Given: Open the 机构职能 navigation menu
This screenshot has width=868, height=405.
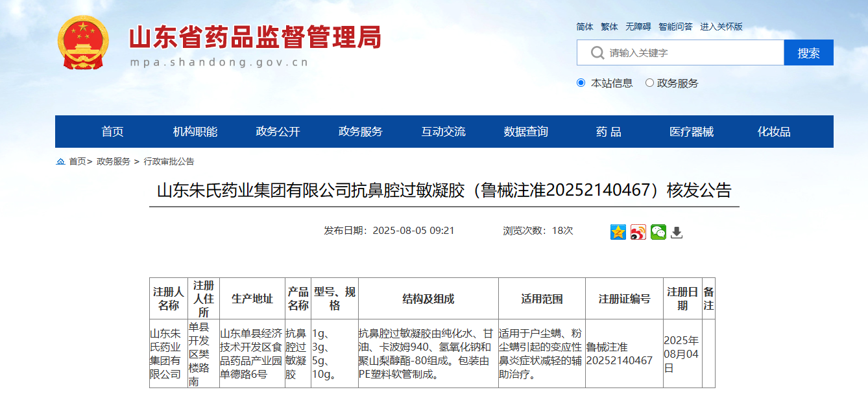Looking at the screenshot, I should (x=195, y=132).
